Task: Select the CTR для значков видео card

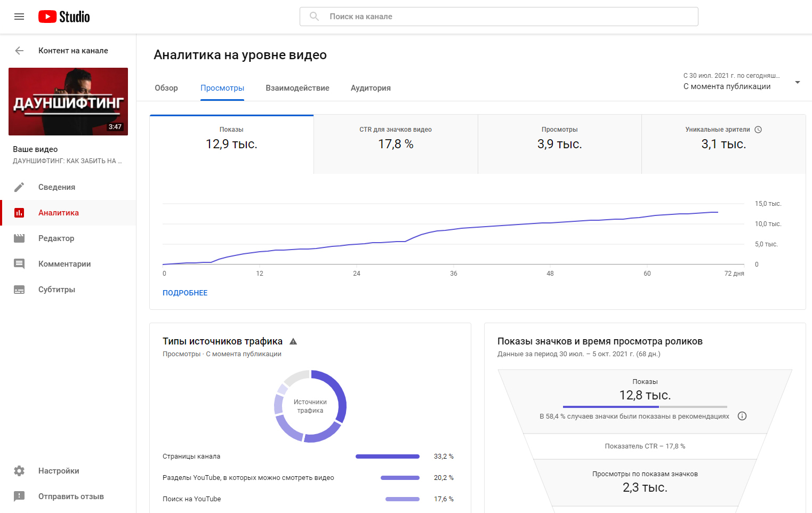Action: coord(396,144)
